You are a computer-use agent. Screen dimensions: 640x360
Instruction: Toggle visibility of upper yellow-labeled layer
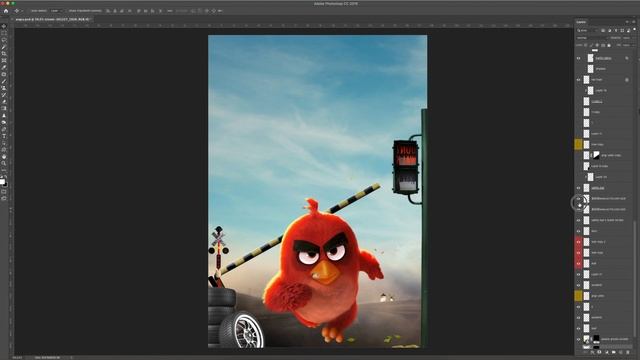pos(578,144)
